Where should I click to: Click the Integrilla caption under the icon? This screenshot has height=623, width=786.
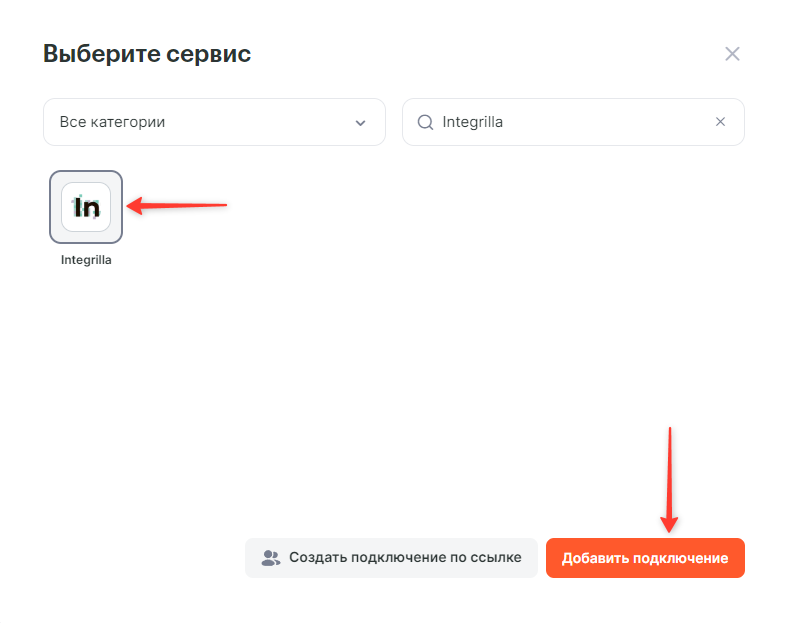[x=86, y=260]
